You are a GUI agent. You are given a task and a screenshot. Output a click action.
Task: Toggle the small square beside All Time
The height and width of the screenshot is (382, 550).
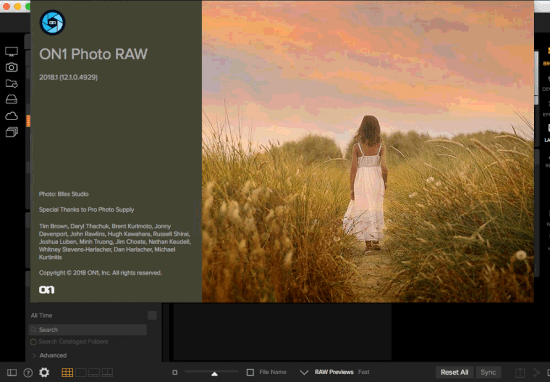[x=152, y=315]
